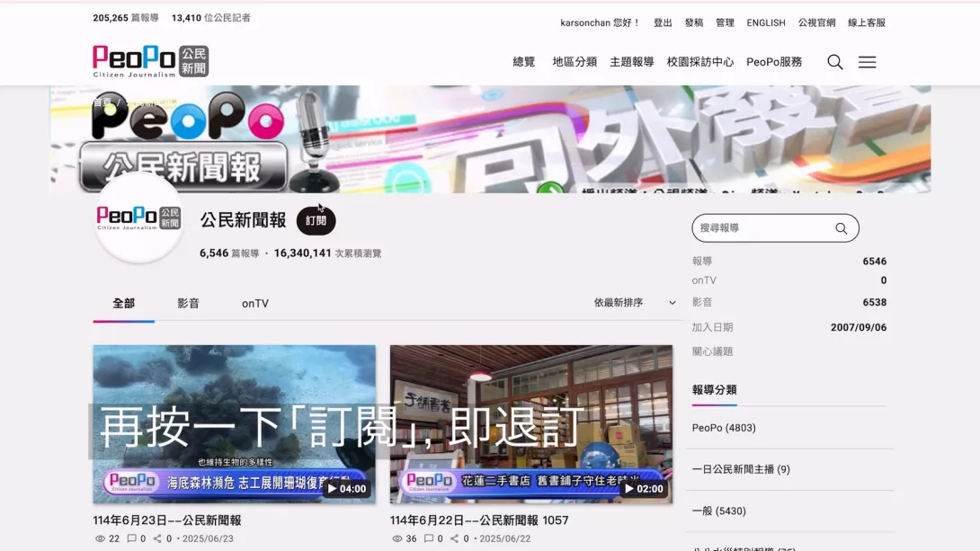This screenshot has width=980, height=551.
Task: Click the share icon on 6月22日 post
Action: pos(454,538)
